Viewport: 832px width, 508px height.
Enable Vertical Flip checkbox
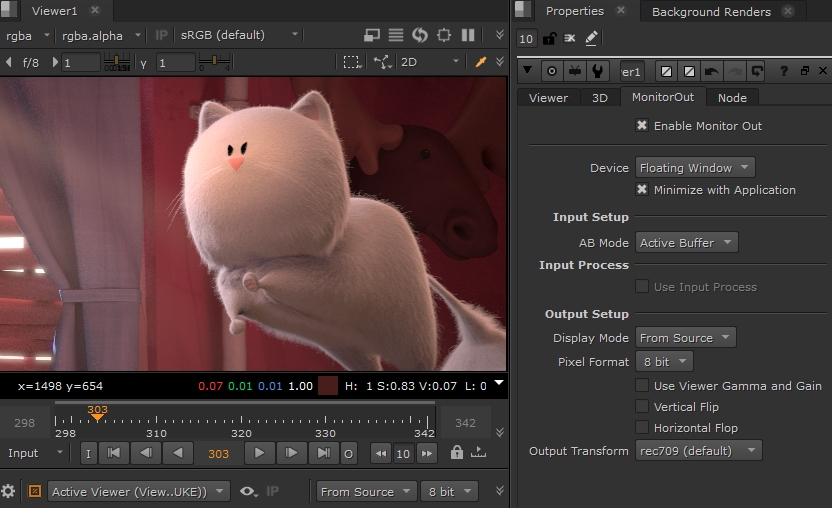642,407
